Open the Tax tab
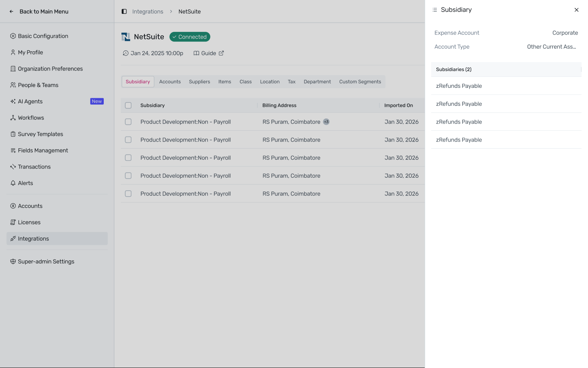This screenshot has width=588, height=368. coord(291,82)
